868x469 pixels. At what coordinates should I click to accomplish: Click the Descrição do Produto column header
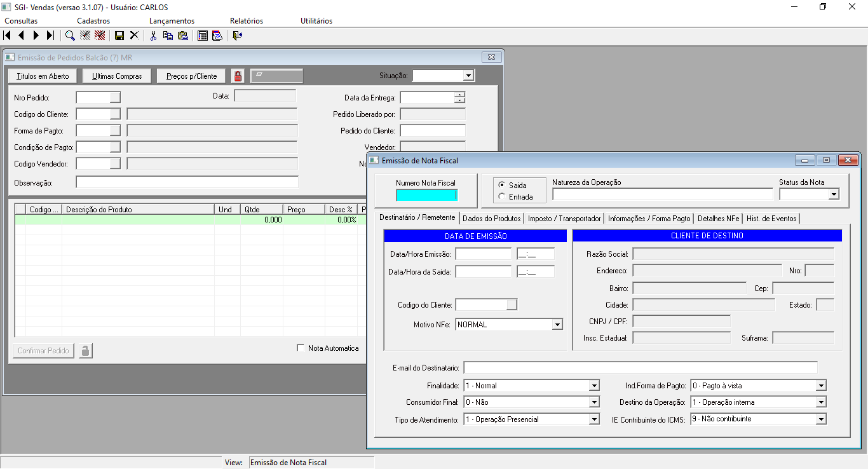(138, 209)
